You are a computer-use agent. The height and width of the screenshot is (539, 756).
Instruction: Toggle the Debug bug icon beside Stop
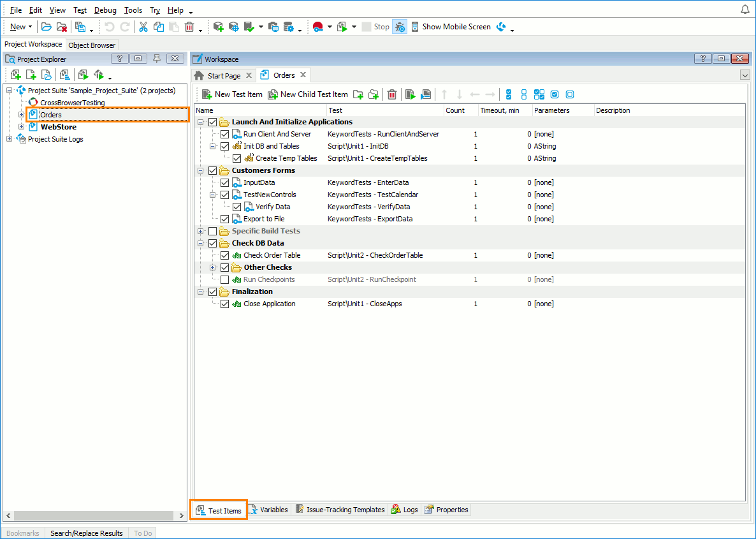(400, 27)
